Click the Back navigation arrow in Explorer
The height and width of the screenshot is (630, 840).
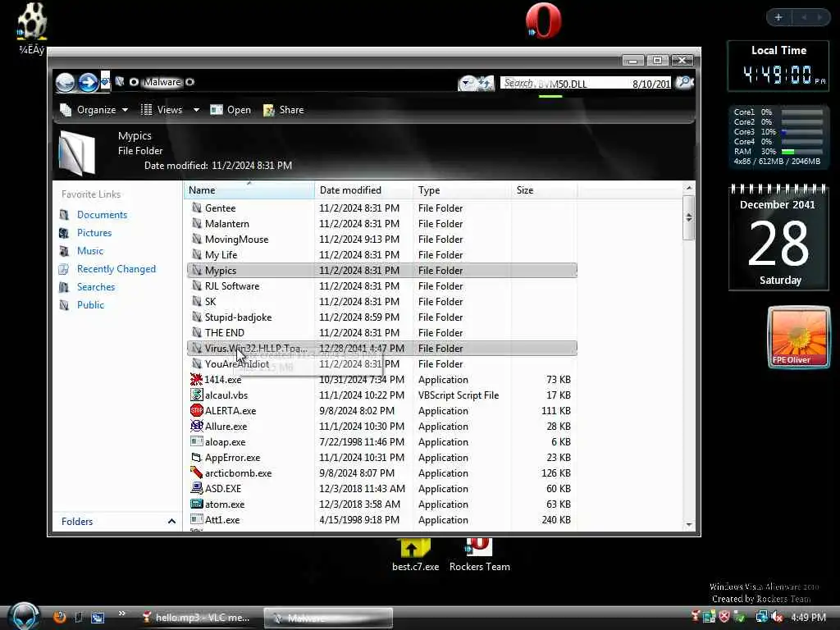[x=66, y=83]
